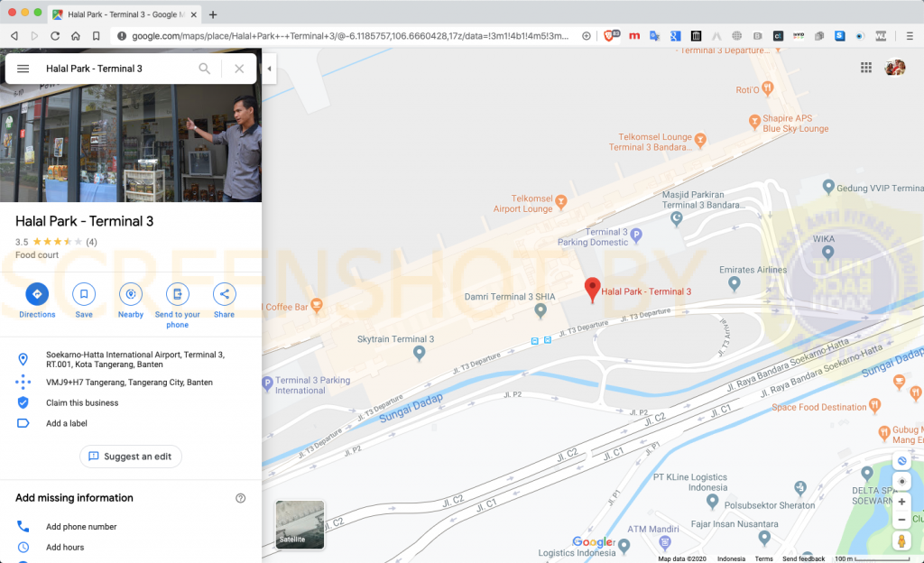Click Fajar Insan Nusantara marker
The height and width of the screenshot is (563, 924).
[764, 537]
